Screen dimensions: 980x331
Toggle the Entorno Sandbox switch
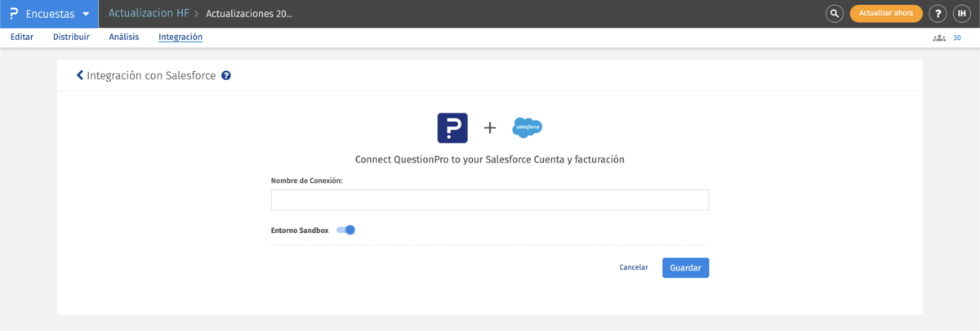[x=346, y=230]
